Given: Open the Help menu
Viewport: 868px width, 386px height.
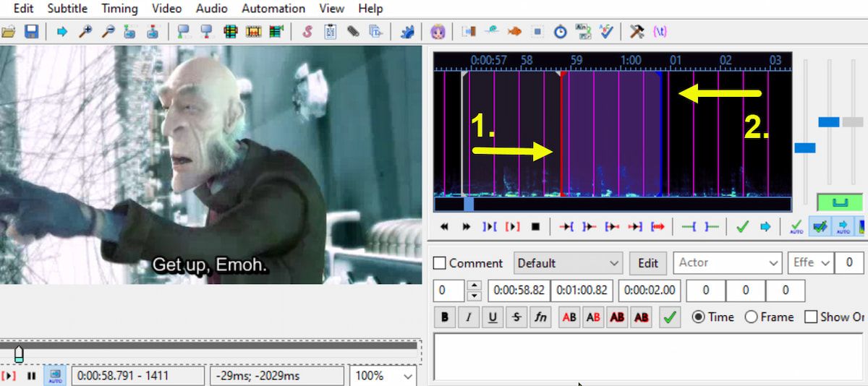Looking at the screenshot, I should click(370, 9).
